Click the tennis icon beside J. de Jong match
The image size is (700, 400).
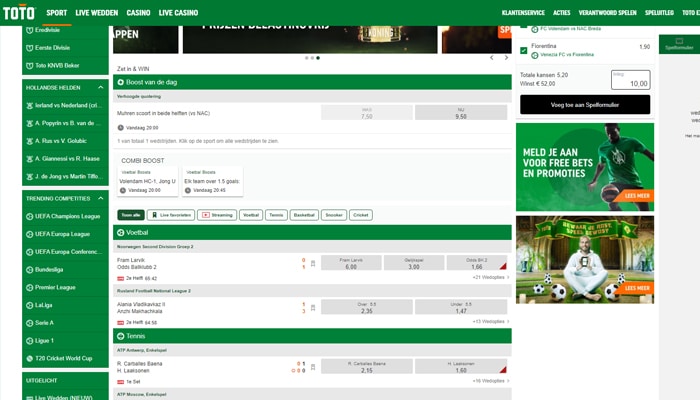[x=29, y=177]
